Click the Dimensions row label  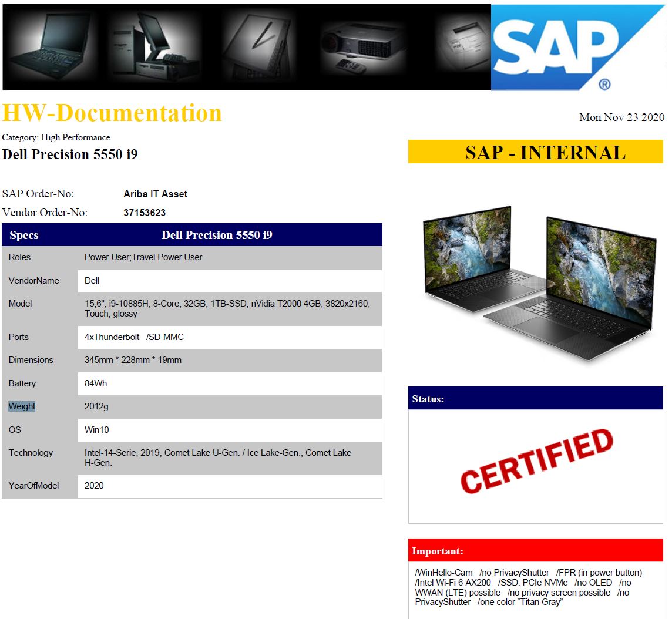(31, 360)
